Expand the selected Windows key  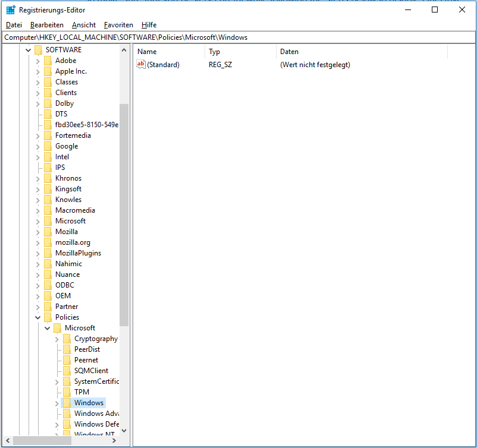[x=57, y=403]
